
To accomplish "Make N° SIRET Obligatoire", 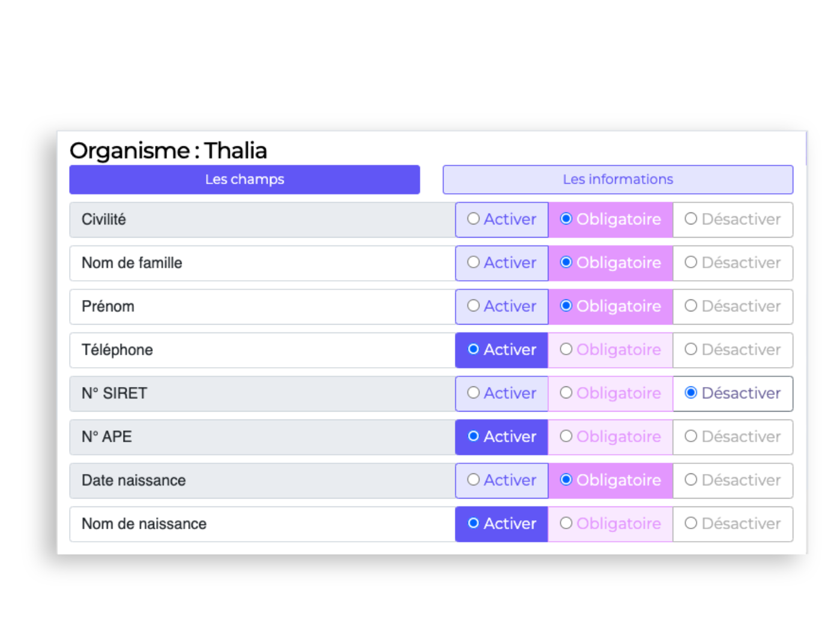I will (611, 393).
